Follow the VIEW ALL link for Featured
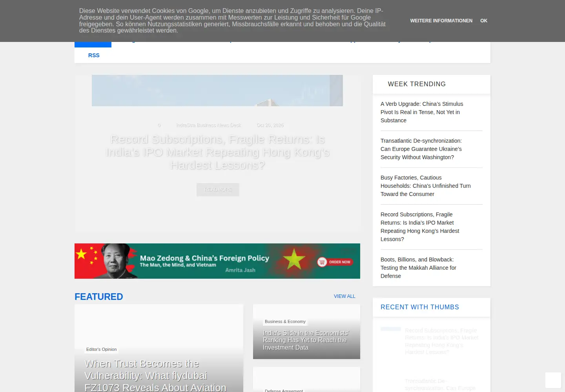This screenshot has width=565, height=392. tap(344, 296)
